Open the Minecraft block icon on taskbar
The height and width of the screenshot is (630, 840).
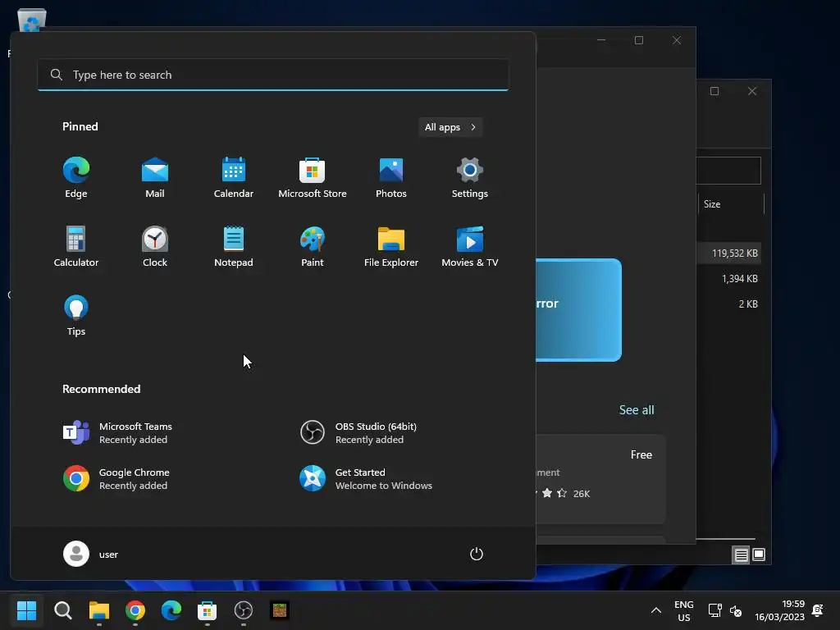280,610
